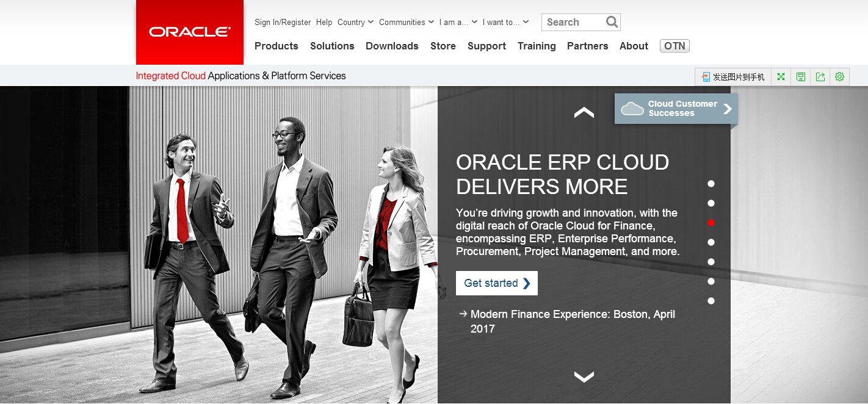Select the last carousel dot
The height and width of the screenshot is (404, 868).
711,301
